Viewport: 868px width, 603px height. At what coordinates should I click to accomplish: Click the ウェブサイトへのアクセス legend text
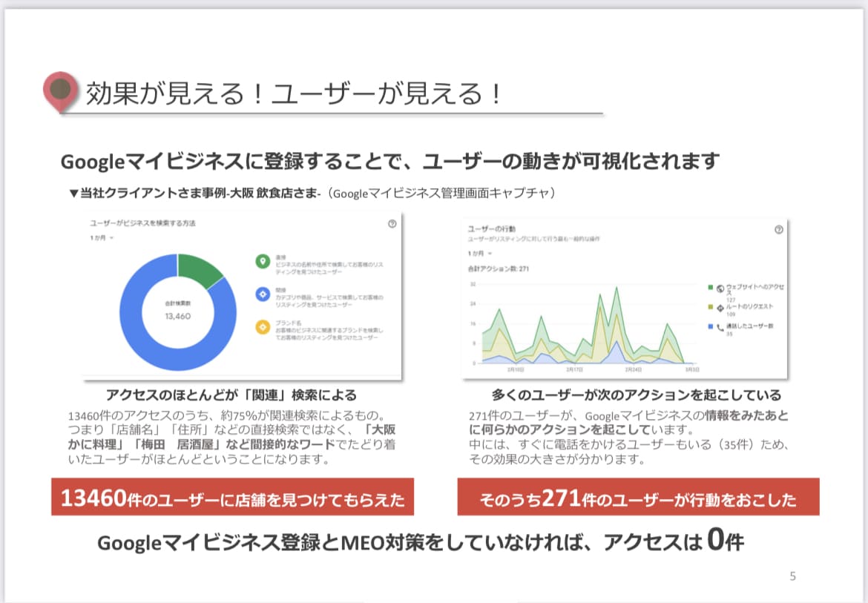point(754,289)
